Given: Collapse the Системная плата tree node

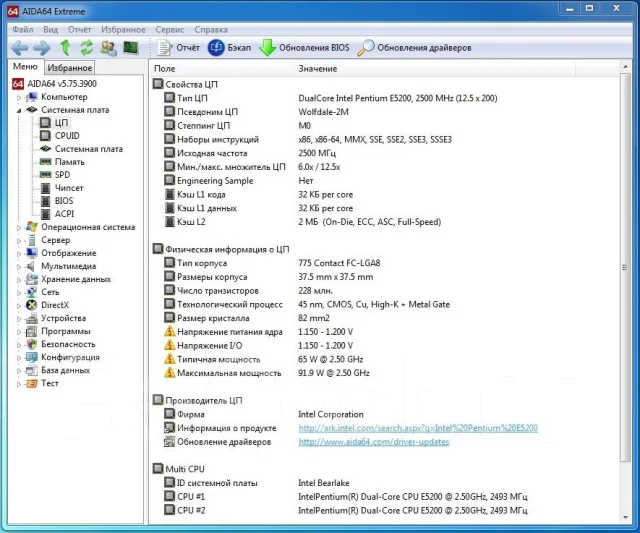Looking at the screenshot, I should (19, 111).
